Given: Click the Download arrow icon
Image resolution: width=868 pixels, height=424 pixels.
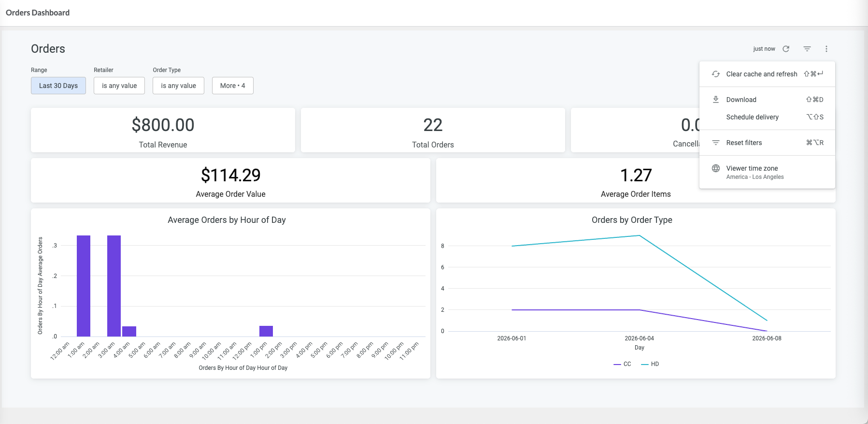Looking at the screenshot, I should 716,100.
